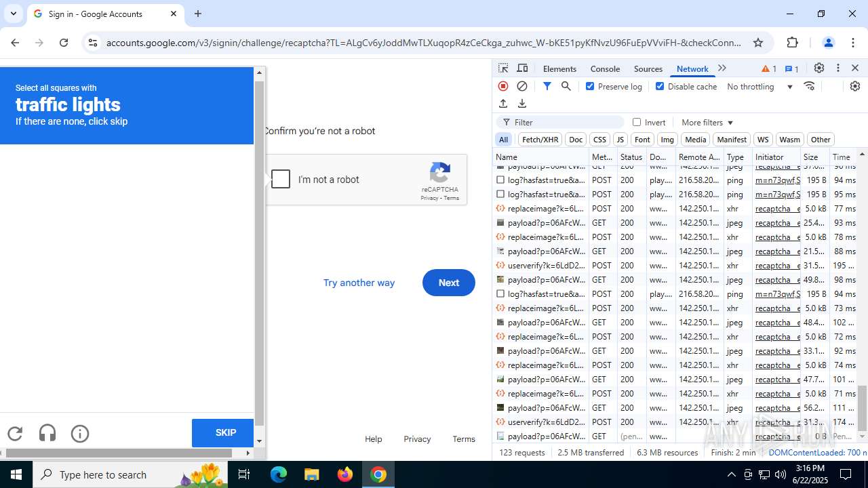The height and width of the screenshot is (488, 868).
Task: Toggle the device toolbar icon
Action: 522,68
